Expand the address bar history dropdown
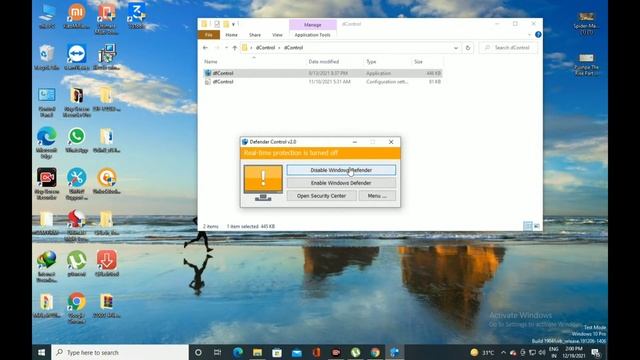Screen dimensions: 640x360 coord(456,48)
